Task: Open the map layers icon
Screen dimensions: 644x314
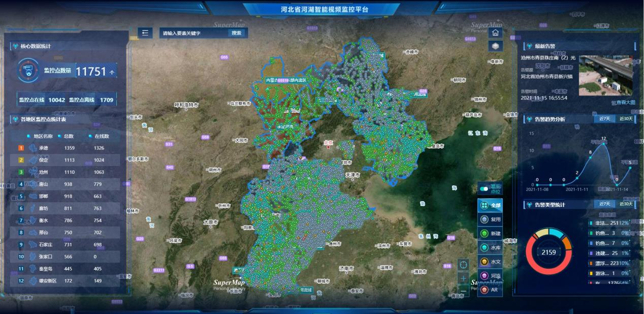Action: tap(495, 46)
